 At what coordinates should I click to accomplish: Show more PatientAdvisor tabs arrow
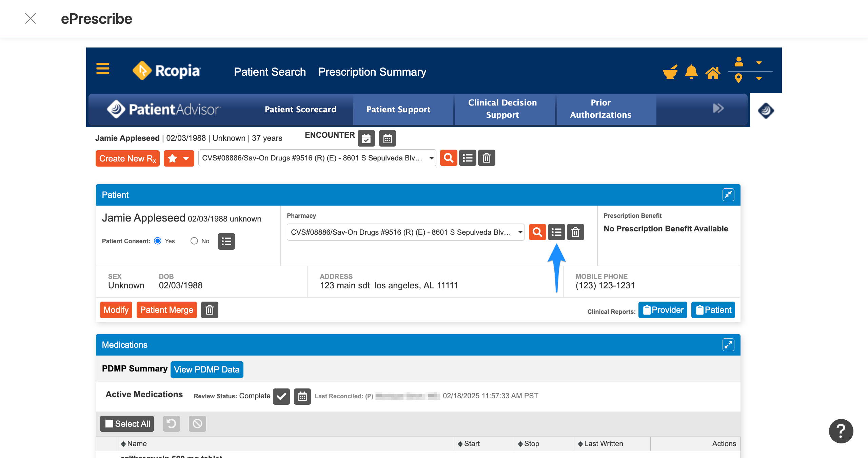[718, 108]
